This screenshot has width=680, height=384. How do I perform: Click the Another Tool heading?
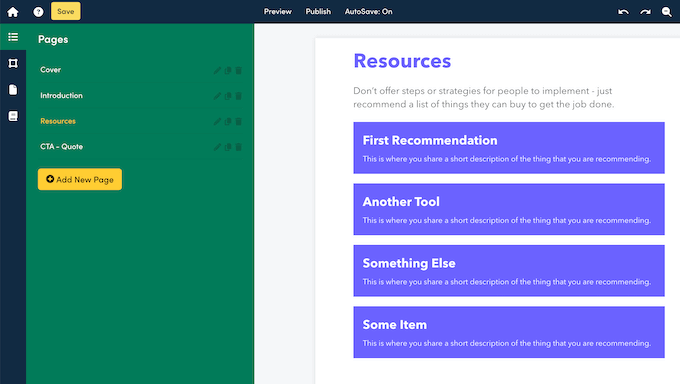(x=401, y=202)
